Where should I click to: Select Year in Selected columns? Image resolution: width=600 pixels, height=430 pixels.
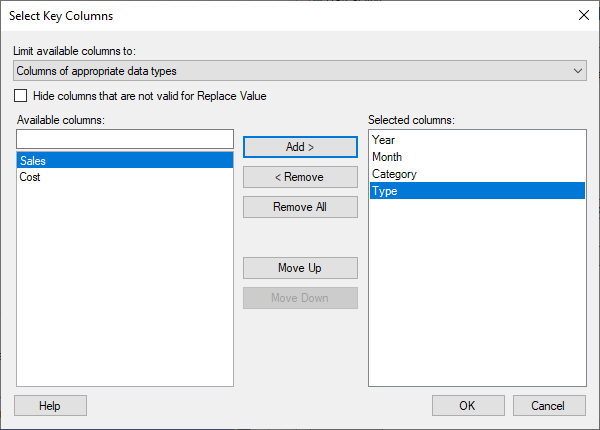[477, 140]
